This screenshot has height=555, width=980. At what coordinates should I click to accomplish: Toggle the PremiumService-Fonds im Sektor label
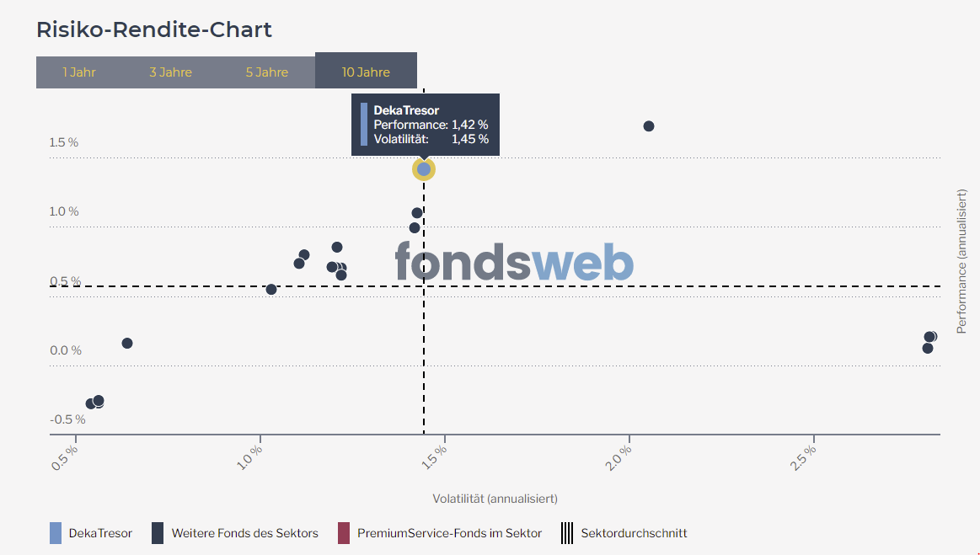(x=449, y=533)
